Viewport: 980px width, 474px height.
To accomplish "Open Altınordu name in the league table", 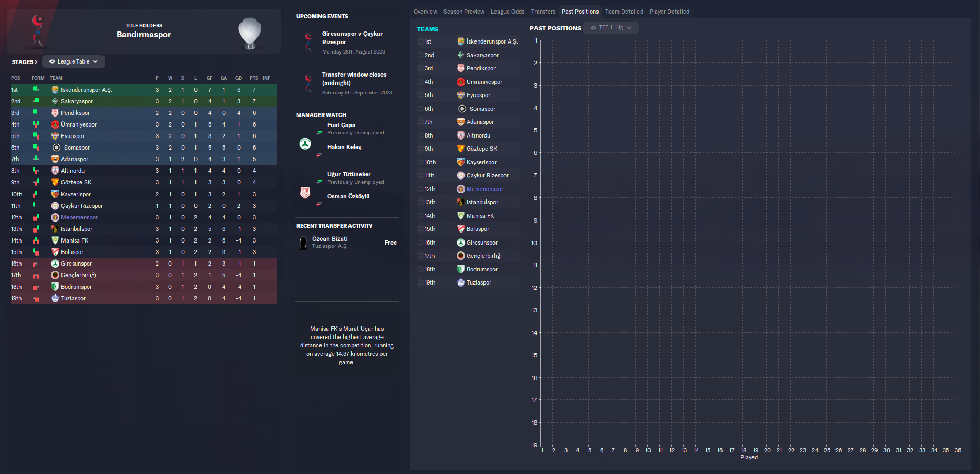I will (73, 171).
